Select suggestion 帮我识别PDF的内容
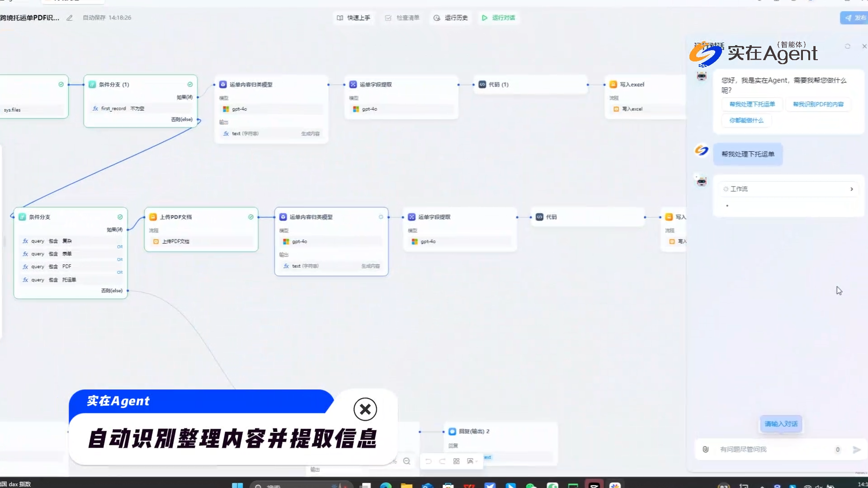The height and width of the screenshot is (488, 868). pos(818,104)
